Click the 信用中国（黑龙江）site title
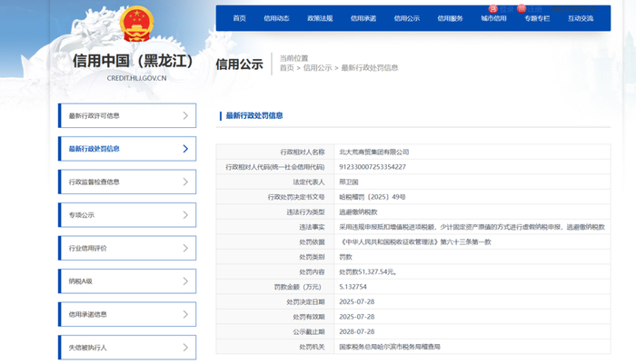 pyautogui.click(x=133, y=61)
